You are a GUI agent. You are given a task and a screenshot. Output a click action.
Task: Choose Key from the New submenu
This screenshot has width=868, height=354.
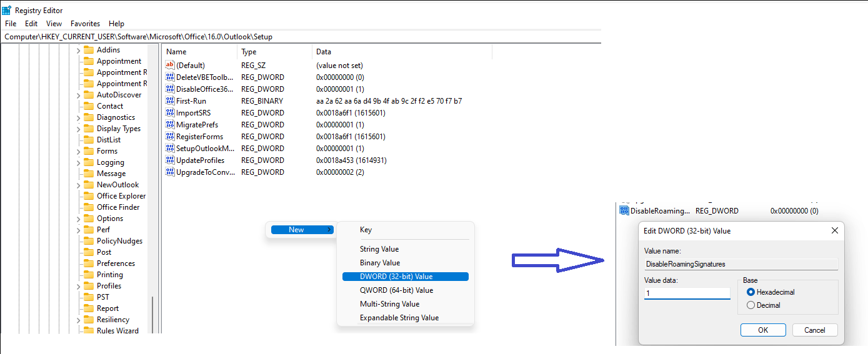pyautogui.click(x=406, y=230)
